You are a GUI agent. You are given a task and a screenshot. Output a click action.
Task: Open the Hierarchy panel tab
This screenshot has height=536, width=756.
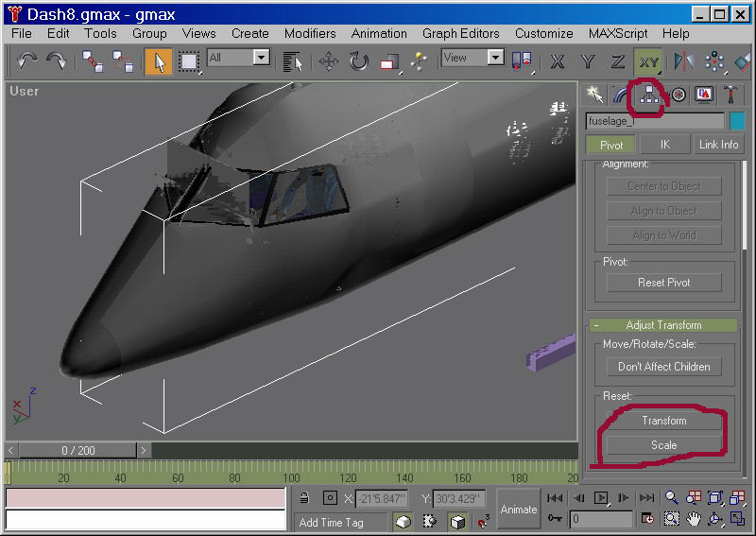click(x=649, y=94)
